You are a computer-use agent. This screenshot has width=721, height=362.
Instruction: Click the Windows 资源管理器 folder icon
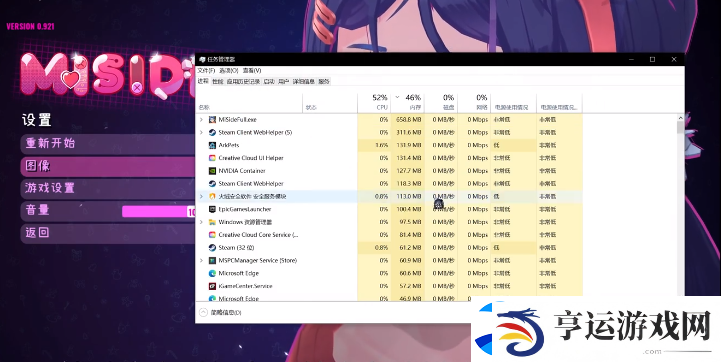pyautogui.click(x=212, y=222)
